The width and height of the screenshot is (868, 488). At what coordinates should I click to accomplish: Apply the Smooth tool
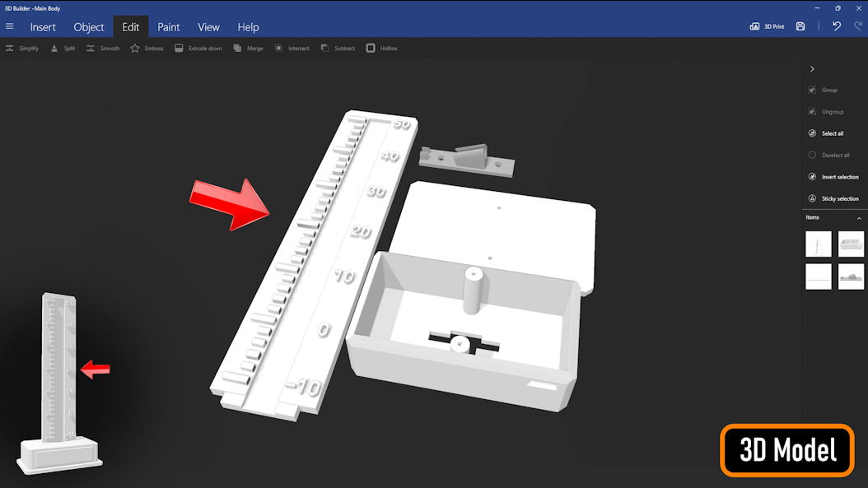point(91,49)
